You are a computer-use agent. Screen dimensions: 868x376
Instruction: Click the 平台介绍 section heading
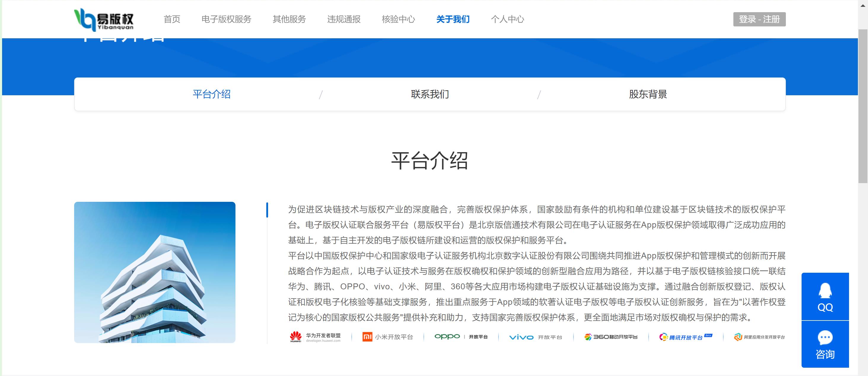point(430,161)
